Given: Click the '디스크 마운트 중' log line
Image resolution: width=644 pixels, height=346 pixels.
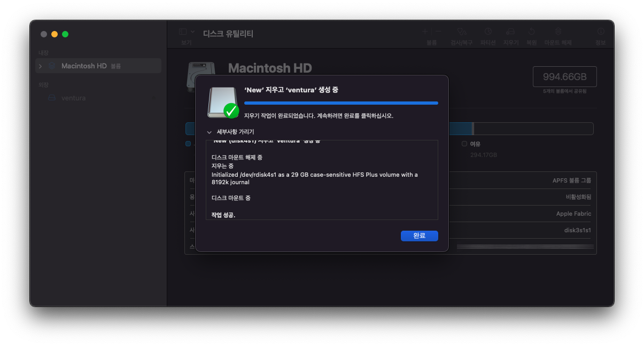Looking at the screenshot, I should tap(231, 198).
